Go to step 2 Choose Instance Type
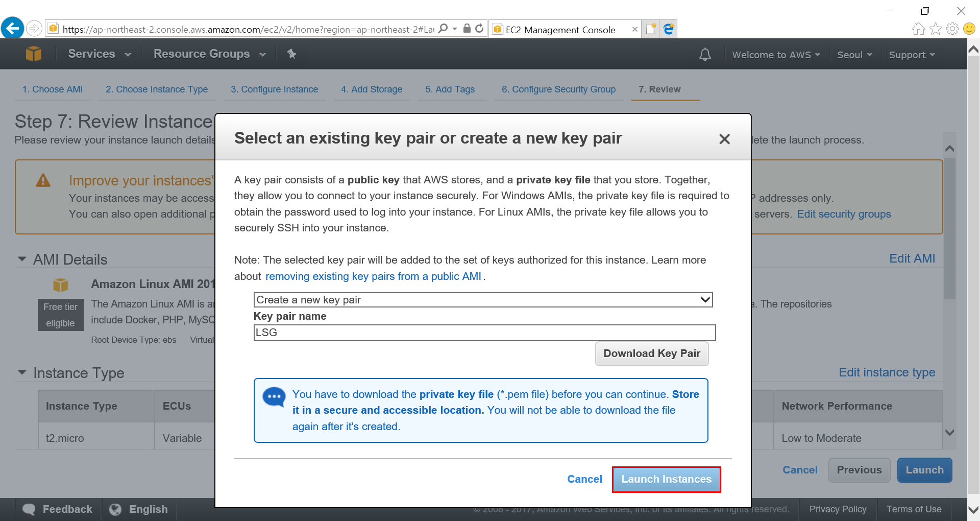The image size is (980, 521). 157,89
